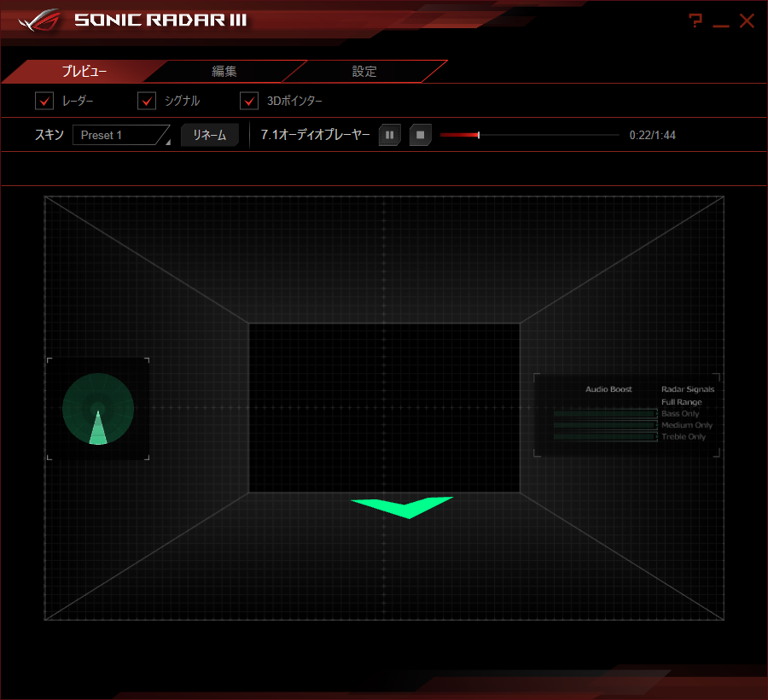This screenshot has width=768, height=700.
Task: Toggle the レーダー checkbox
Action: pyautogui.click(x=44, y=101)
